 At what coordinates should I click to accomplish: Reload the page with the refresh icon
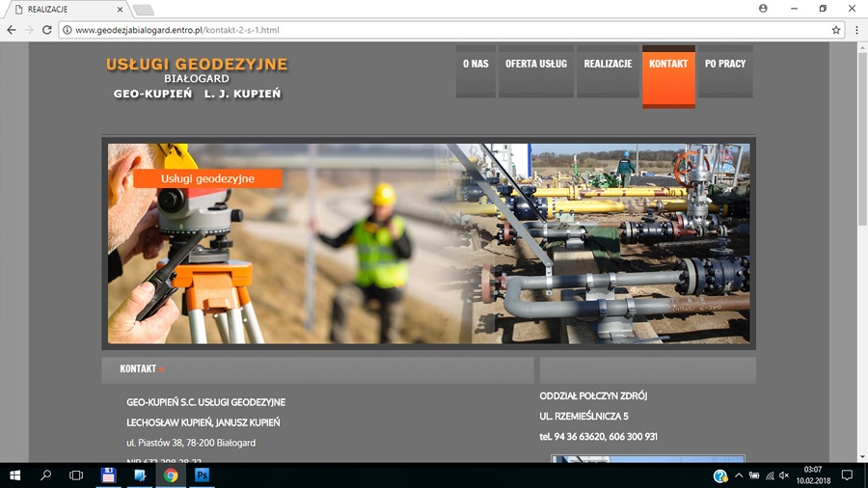coord(46,30)
